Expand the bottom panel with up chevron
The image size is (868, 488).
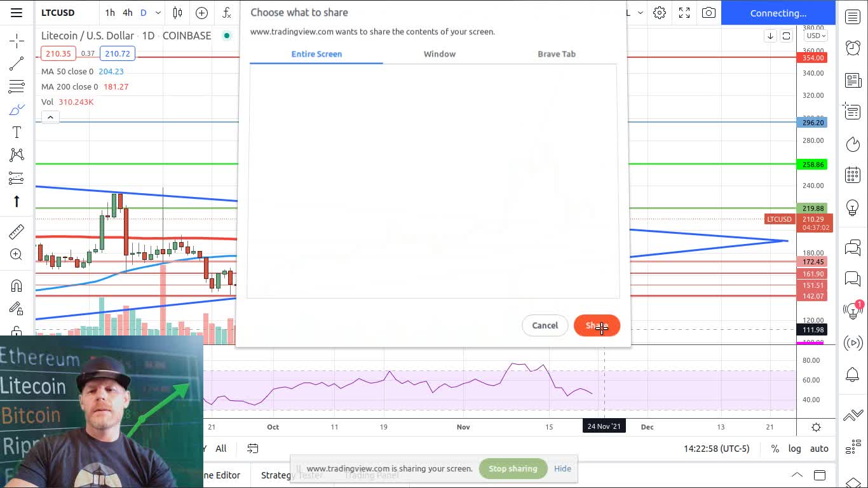pos(796,475)
